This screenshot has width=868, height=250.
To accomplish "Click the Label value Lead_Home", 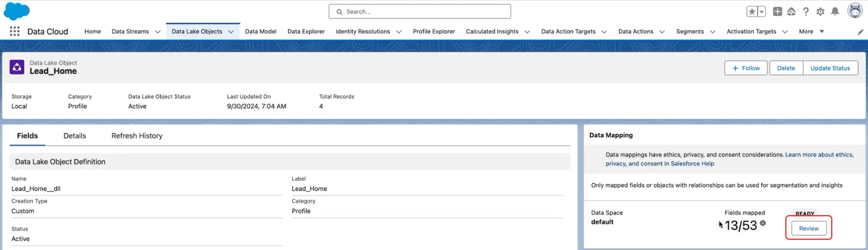I will point(309,188).
